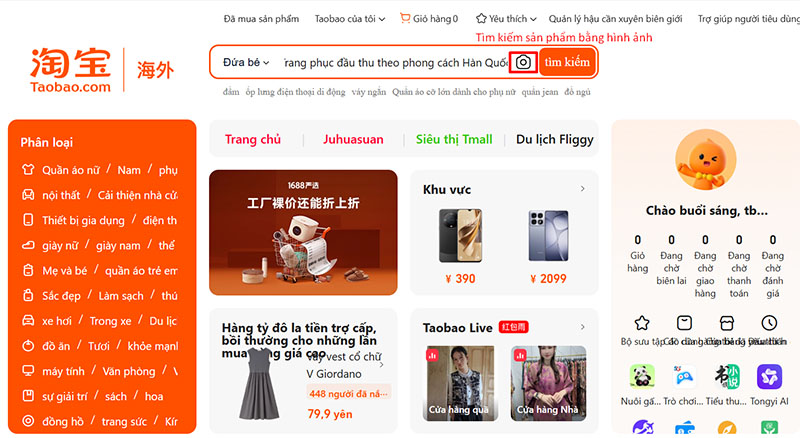Open the shopping cart icon in top bar
The width and height of the screenshot is (800, 438).
(x=405, y=18)
